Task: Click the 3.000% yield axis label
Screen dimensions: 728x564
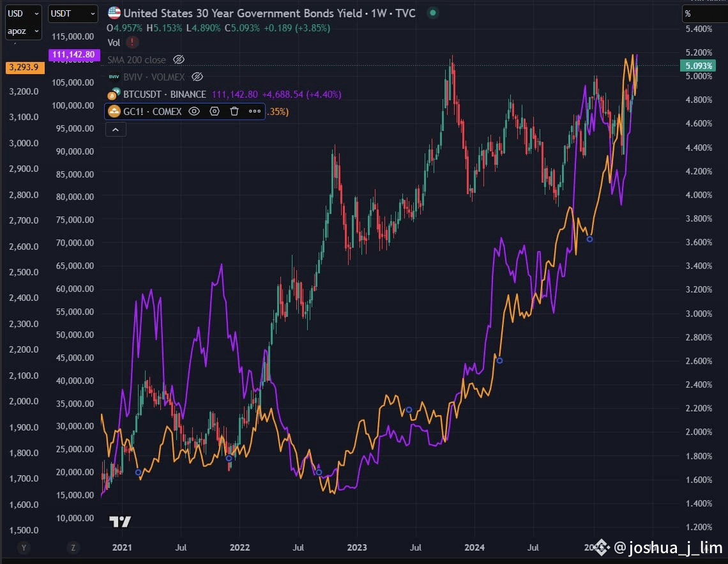Action: 699,314
